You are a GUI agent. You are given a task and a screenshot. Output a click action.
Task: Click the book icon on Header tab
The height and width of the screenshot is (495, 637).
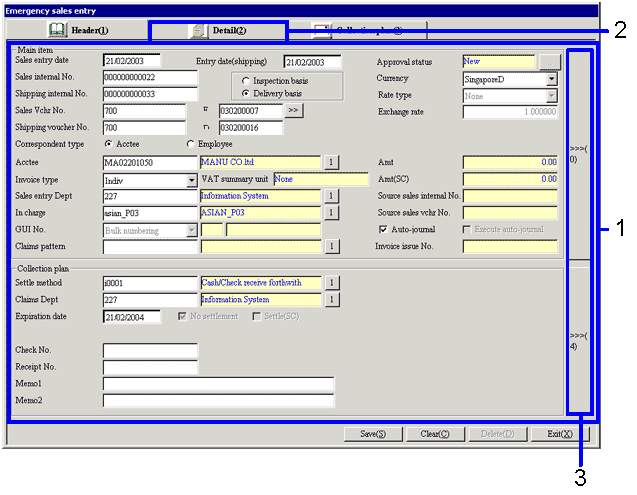pyautogui.click(x=57, y=30)
